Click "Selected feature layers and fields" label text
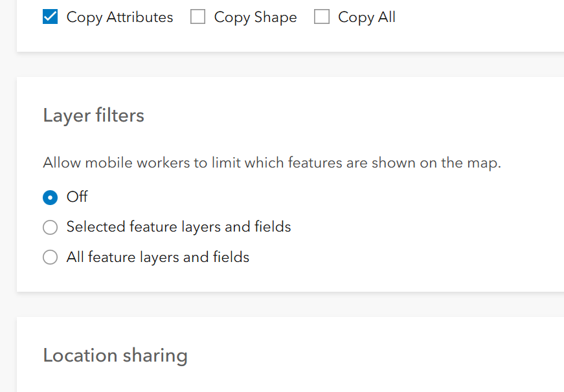The image size is (564, 392). (x=179, y=227)
